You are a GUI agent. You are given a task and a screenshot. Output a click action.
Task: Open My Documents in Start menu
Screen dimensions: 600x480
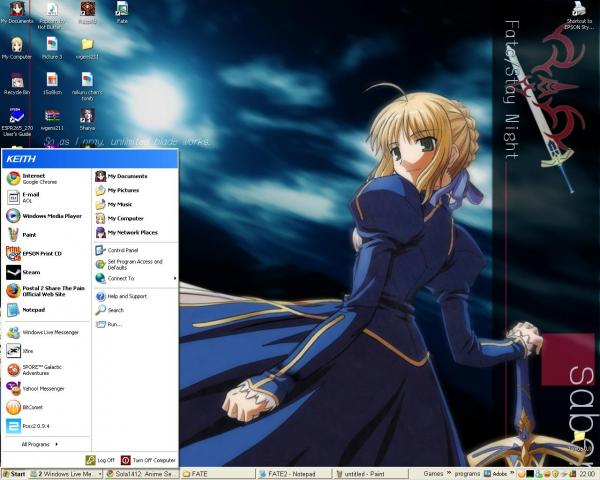pos(135,176)
